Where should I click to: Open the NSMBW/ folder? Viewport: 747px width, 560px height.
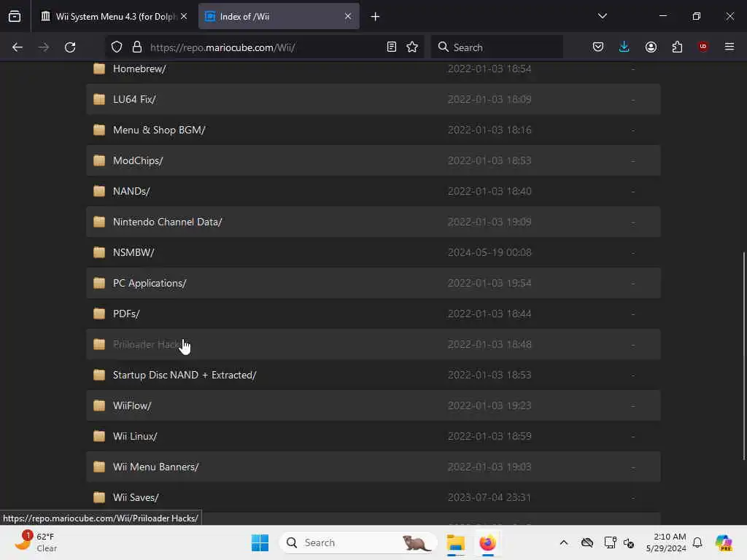pos(133,252)
